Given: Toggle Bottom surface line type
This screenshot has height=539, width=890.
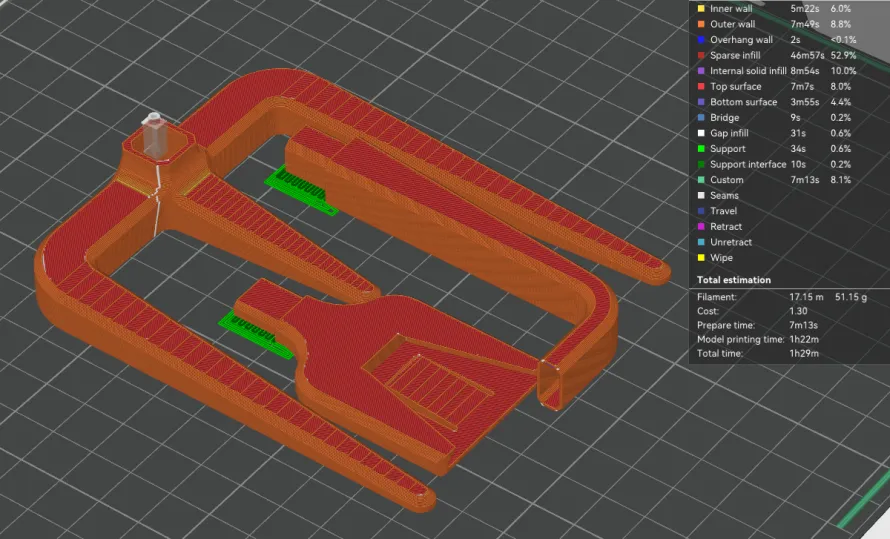Looking at the screenshot, I should click(x=743, y=102).
